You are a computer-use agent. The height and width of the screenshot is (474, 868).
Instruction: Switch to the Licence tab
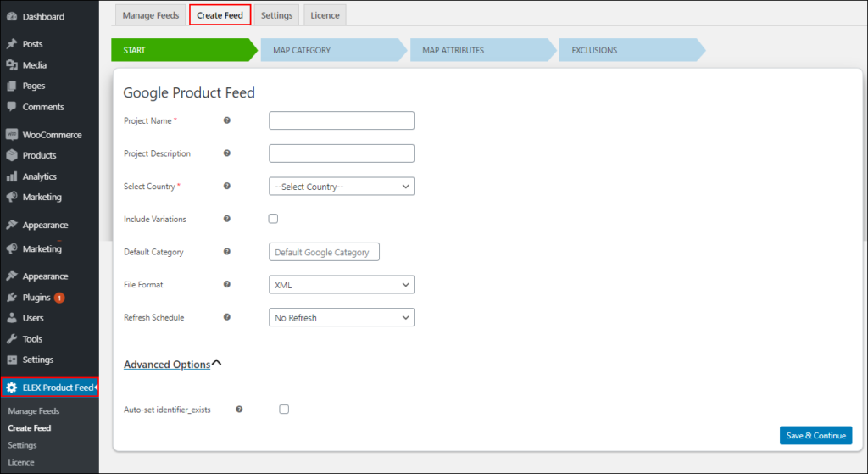point(325,15)
